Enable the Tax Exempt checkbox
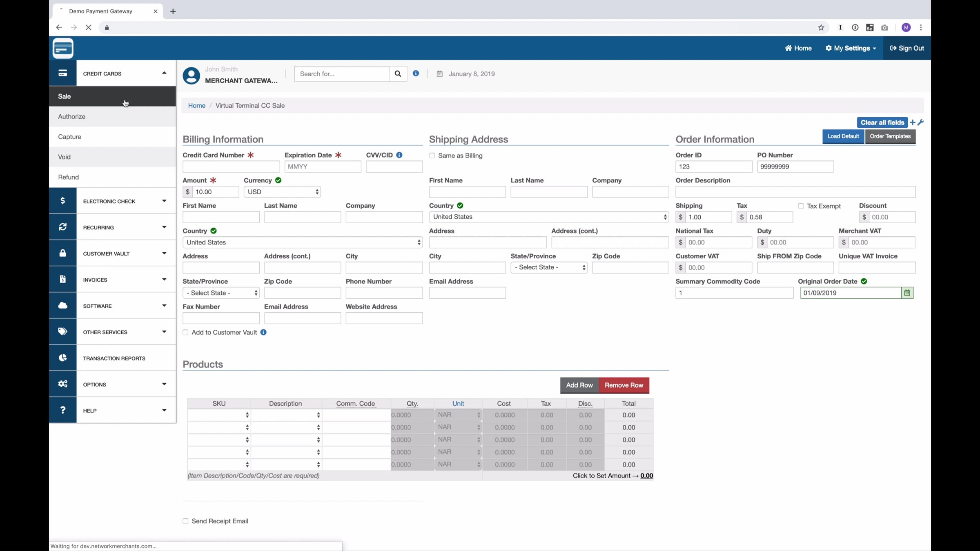The width and height of the screenshot is (980, 551). [x=801, y=206]
